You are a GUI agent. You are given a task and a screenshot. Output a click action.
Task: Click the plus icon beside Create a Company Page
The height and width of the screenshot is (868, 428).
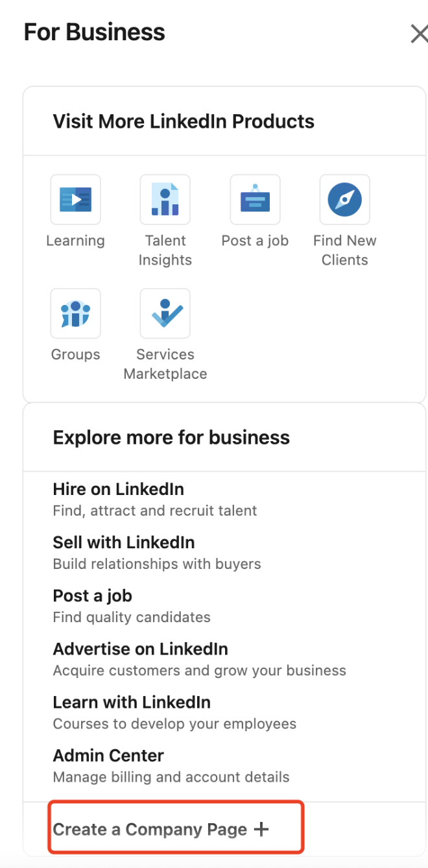pos(261,829)
